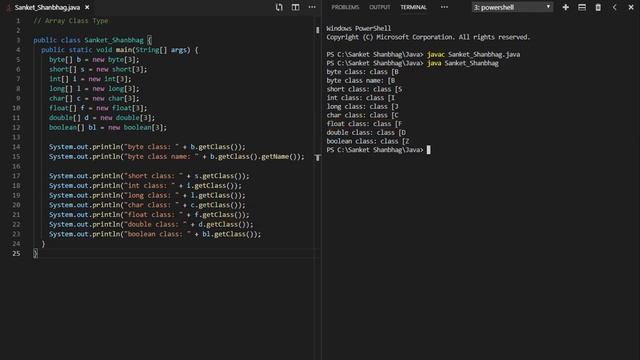
Task: Click 'byte class name: [B' terminal output
Action: (x=360, y=80)
